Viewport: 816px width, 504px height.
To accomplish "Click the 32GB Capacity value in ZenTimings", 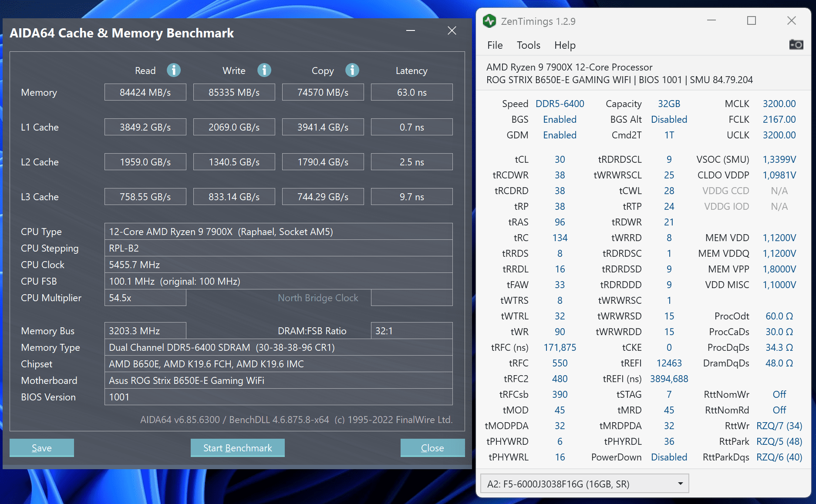I will 669,104.
